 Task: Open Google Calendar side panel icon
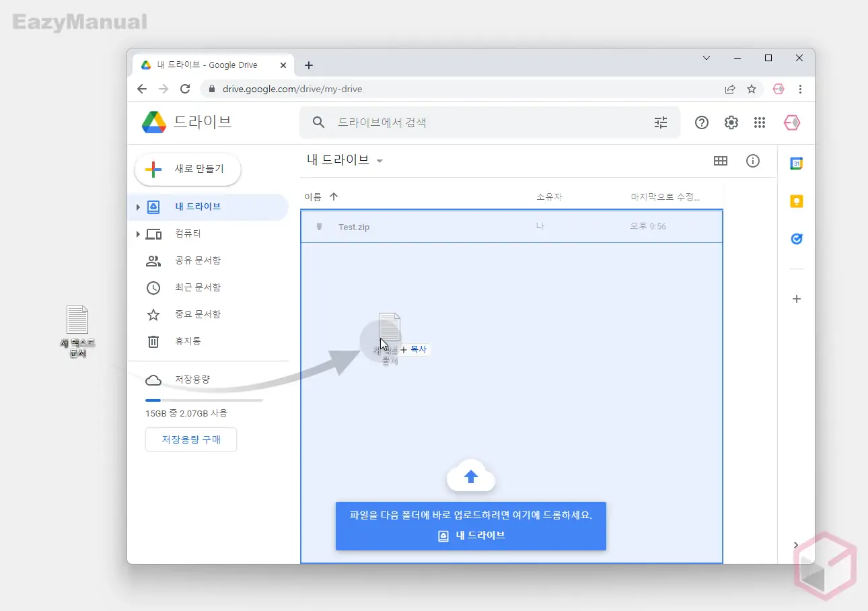point(797,164)
